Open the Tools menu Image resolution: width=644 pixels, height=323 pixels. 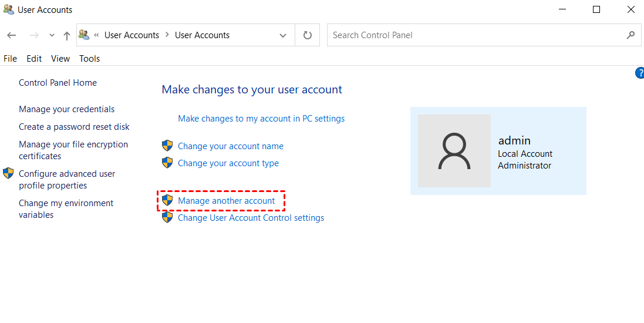point(90,59)
